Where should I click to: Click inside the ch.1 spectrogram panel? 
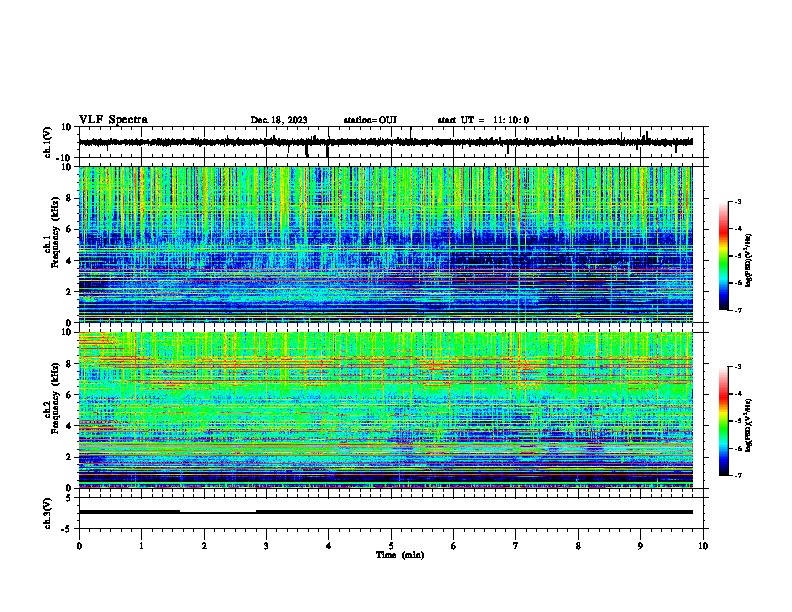coord(385,244)
